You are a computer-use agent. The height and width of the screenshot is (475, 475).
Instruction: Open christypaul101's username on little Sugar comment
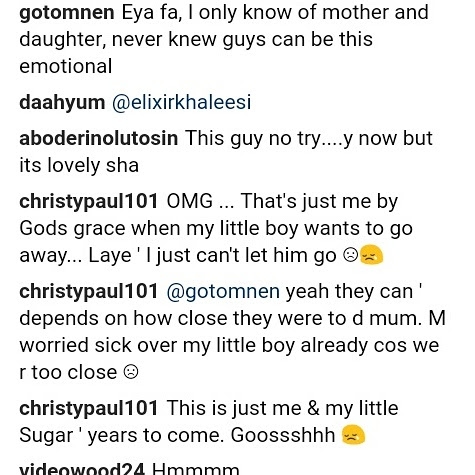[89, 409]
